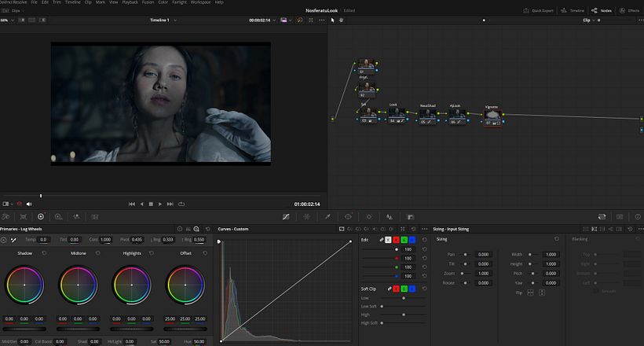The image size is (644, 346).
Task: Select the Primaries color wheels palette icon
Action: click(41, 217)
